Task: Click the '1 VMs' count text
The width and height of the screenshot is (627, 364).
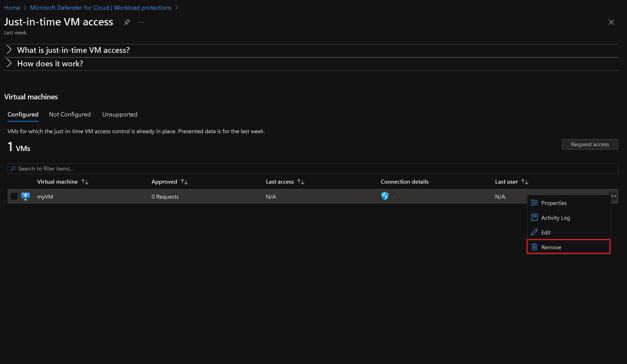Action: pyautogui.click(x=19, y=147)
